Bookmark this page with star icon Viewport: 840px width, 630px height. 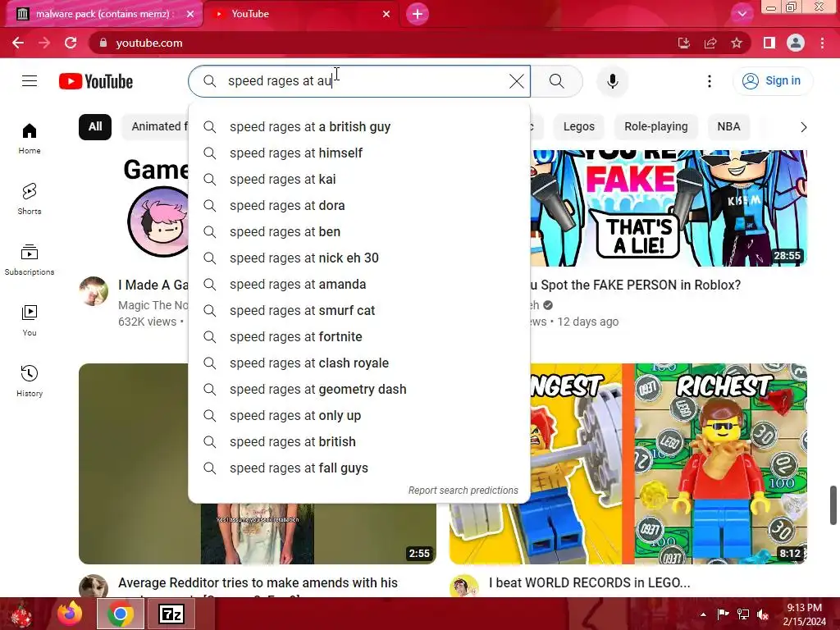pyautogui.click(x=737, y=43)
